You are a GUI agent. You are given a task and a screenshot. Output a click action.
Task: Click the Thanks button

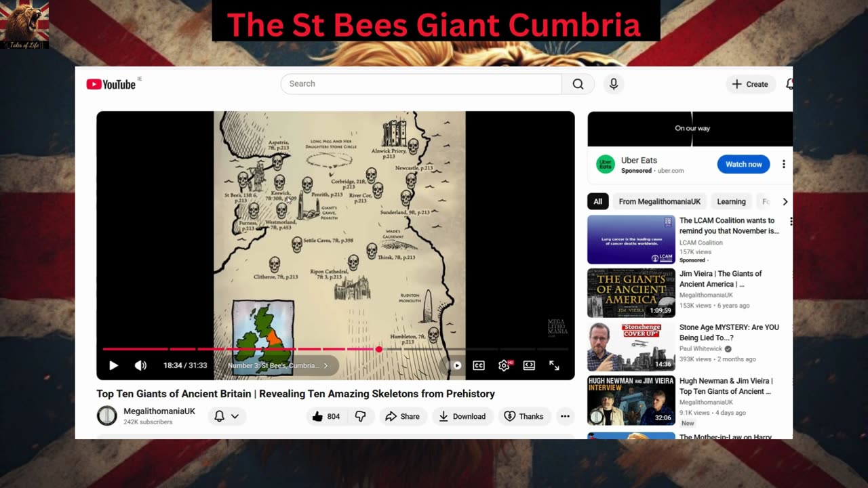tap(524, 416)
